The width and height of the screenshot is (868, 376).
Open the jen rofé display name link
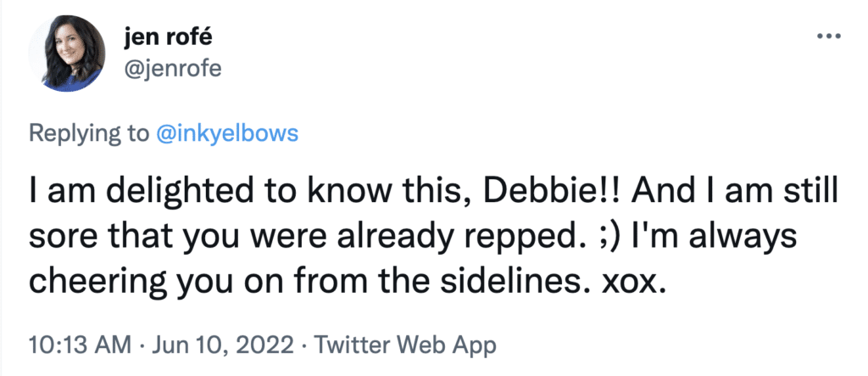[168, 39]
